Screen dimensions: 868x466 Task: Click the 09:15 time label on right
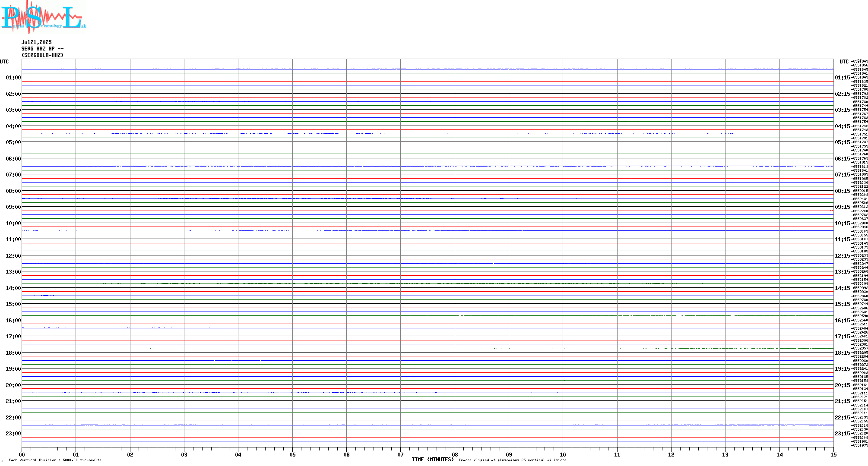click(x=843, y=207)
